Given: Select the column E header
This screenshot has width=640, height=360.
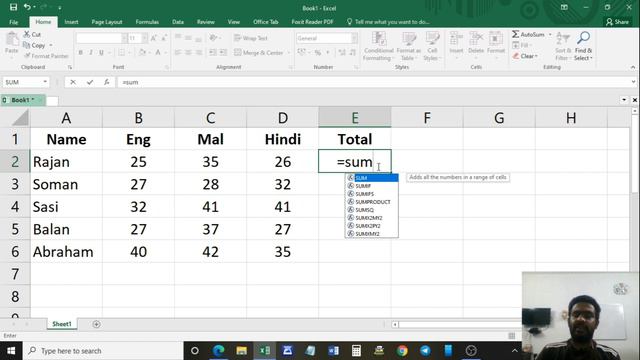Looking at the screenshot, I should pos(355,118).
